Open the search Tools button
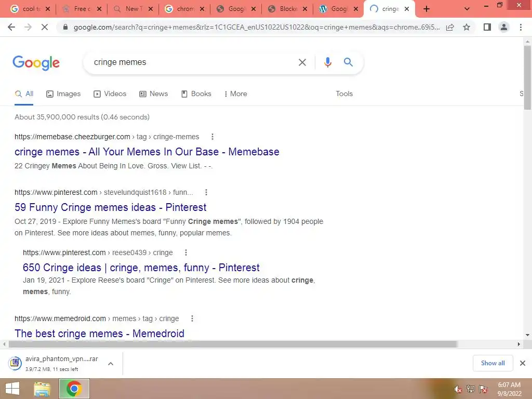This screenshot has height=399, width=532. [x=344, y=94]
